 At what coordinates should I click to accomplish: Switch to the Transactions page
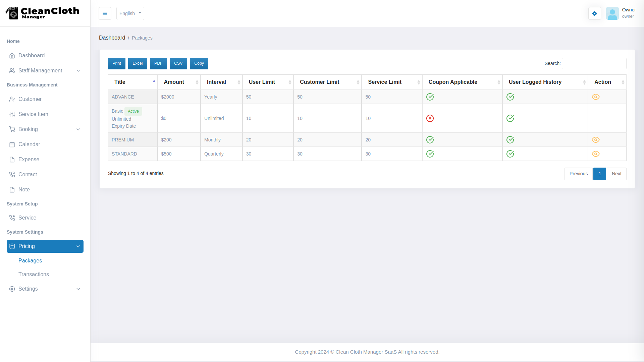pyautogui.click(x=34, y=274)
